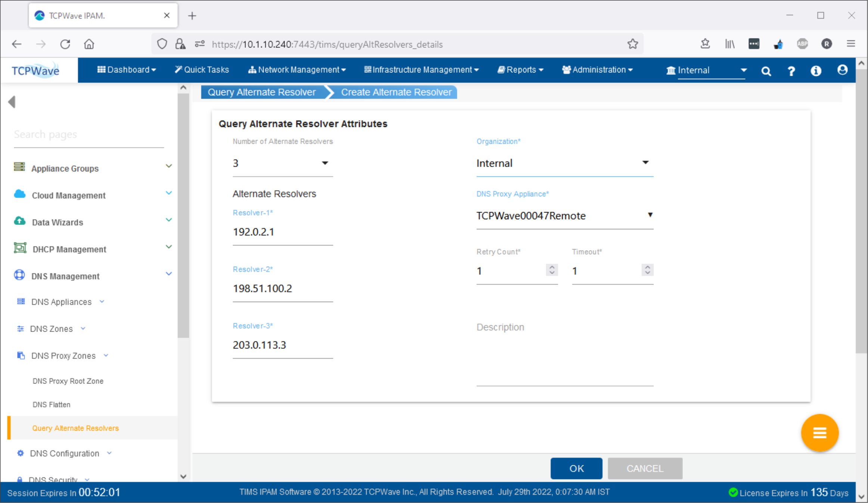Click the DNS Management globe icon

point(19,275)
